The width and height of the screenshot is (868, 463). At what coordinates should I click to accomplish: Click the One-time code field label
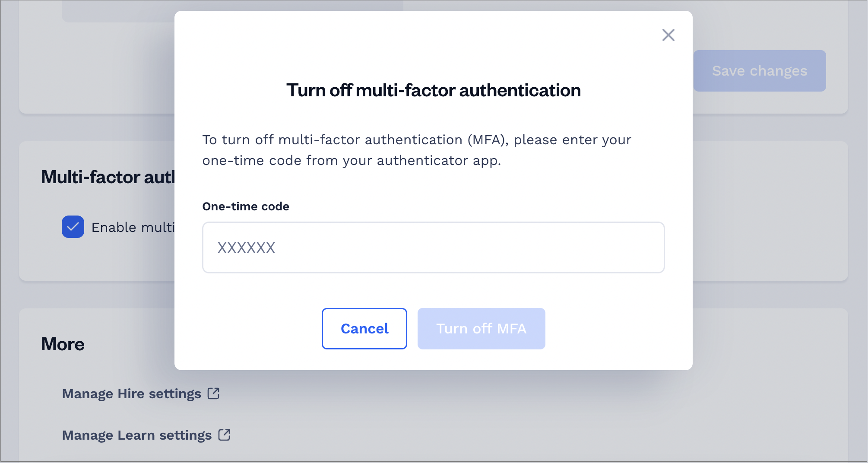pyautogui.click(x=246, y=206)
